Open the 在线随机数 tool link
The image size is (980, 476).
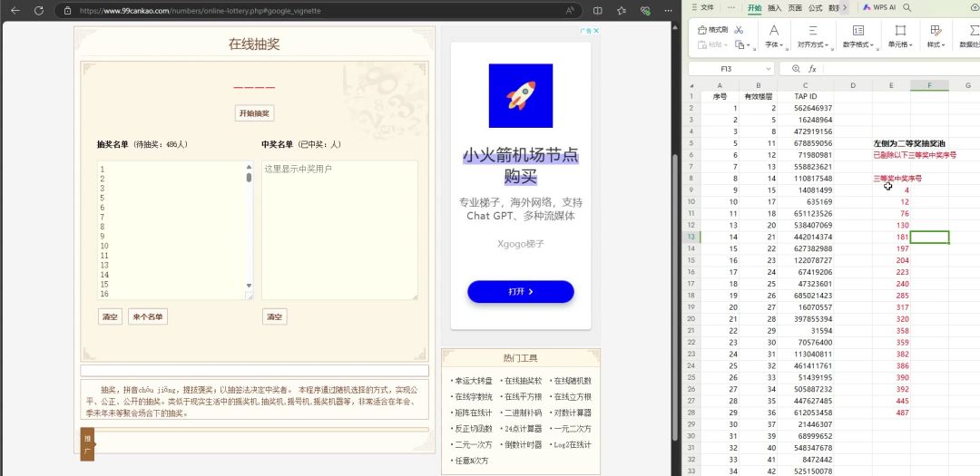point(572,381)
